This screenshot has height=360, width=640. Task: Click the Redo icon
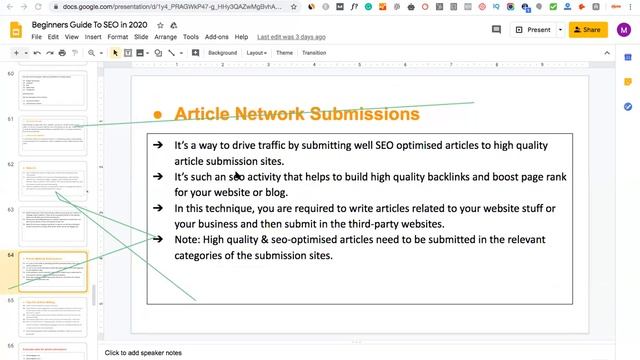tap(50, 53)
